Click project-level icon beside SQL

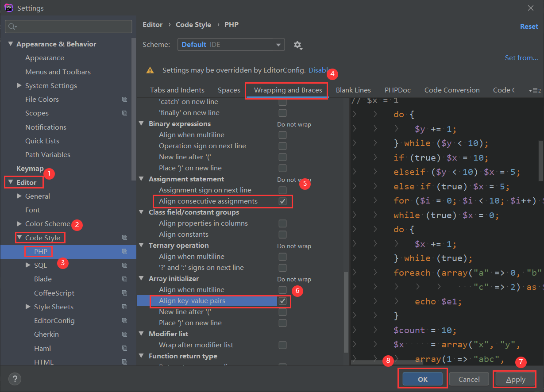point(125,265)
